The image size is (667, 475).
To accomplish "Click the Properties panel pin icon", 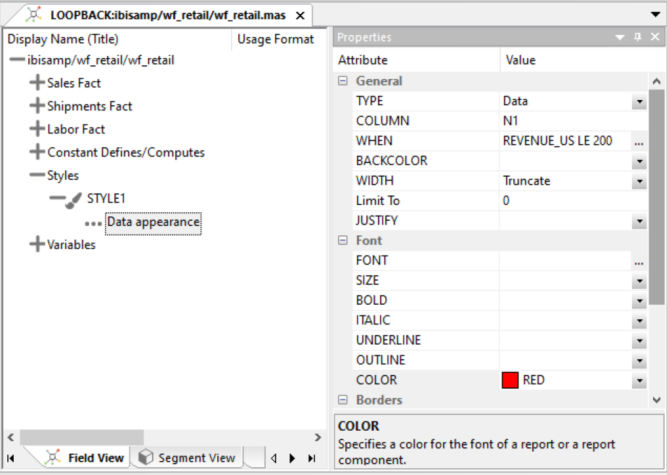I will 638,37.
